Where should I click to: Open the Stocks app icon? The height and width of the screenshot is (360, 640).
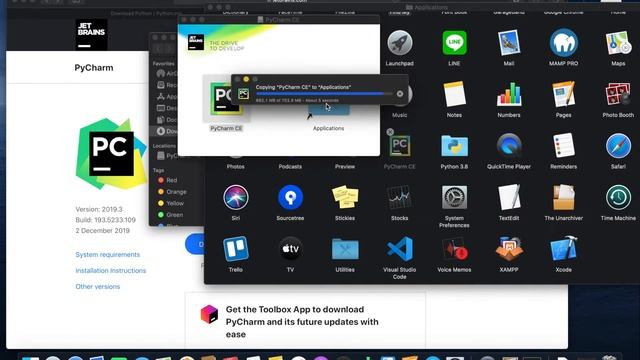400,198
